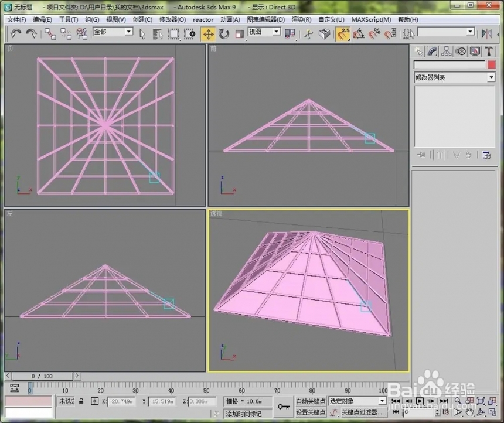Toggle Window/Crossing selection mode
This screenshot has height=423, width=504.
(x=189, y=34)
